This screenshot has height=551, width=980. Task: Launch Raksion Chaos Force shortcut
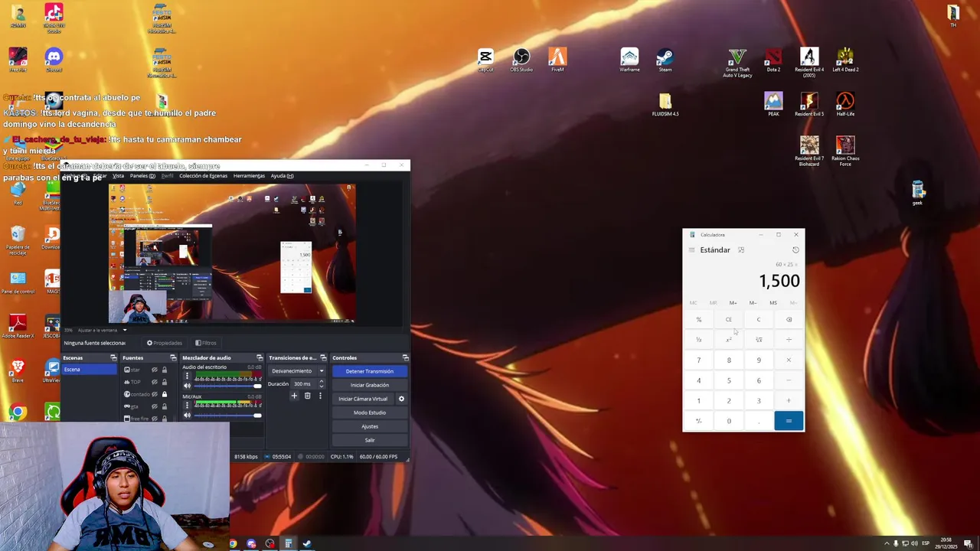click(845, 151)
